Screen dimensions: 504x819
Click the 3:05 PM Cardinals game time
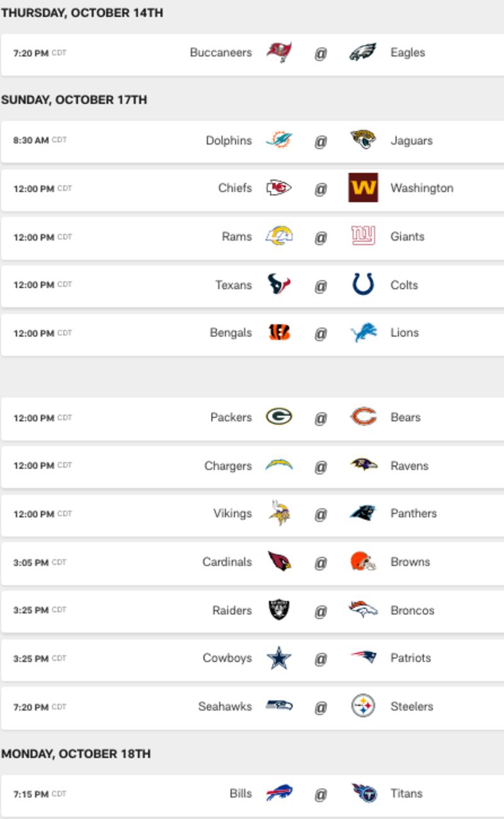point(31,562)
